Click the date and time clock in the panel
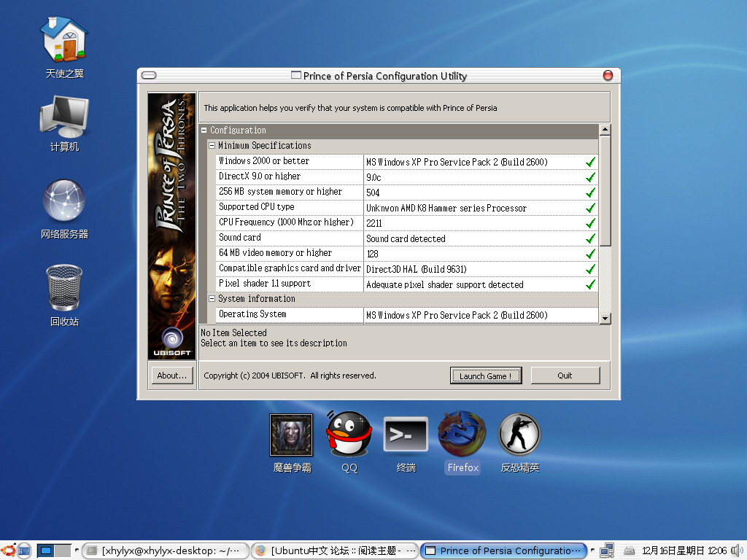The width and height of the screenshot is (747, 560). click(x=684, y=551)
